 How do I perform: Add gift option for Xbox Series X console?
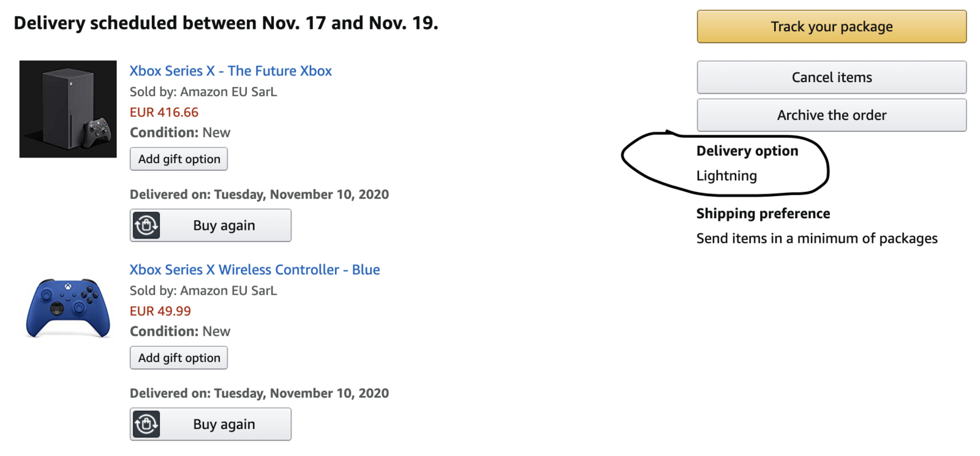(179, 159)
